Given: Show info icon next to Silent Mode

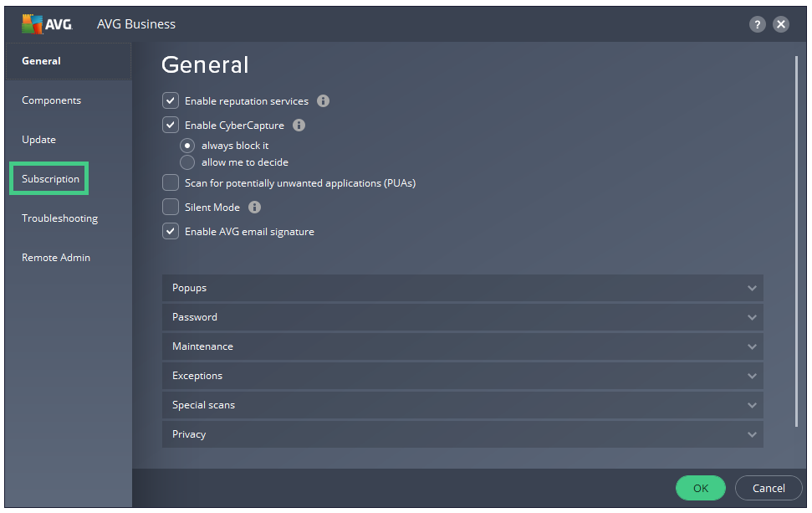Looking at the screenshot, I should [254, 208].
